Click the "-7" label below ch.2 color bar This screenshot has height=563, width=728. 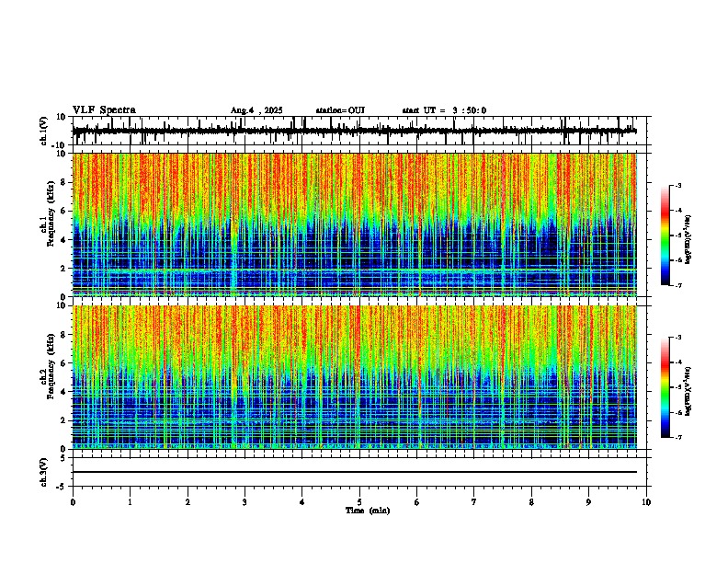coord(677,437)
